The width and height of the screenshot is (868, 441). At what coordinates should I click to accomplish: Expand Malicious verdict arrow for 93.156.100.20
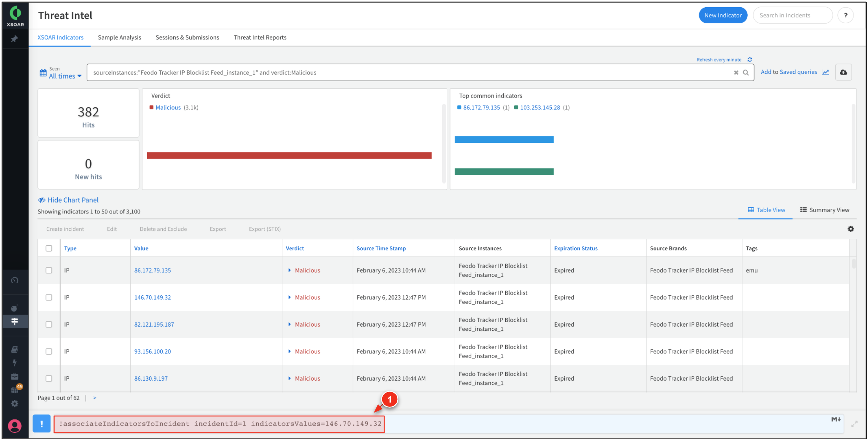coord(289,351)
